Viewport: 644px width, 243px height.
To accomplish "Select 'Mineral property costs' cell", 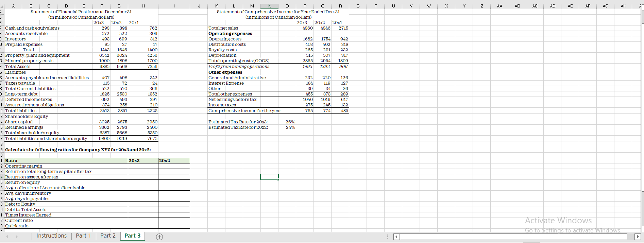I will point(29,61).
